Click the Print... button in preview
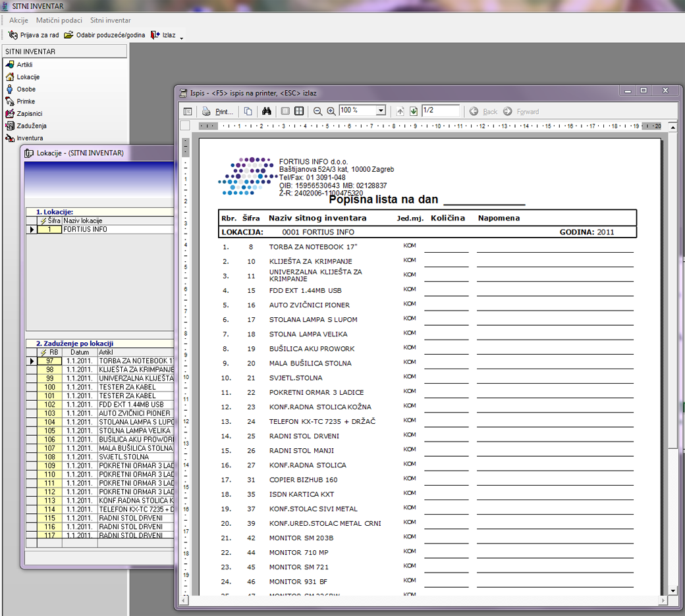This screenshot has height=616, width=685. [217, 111]
